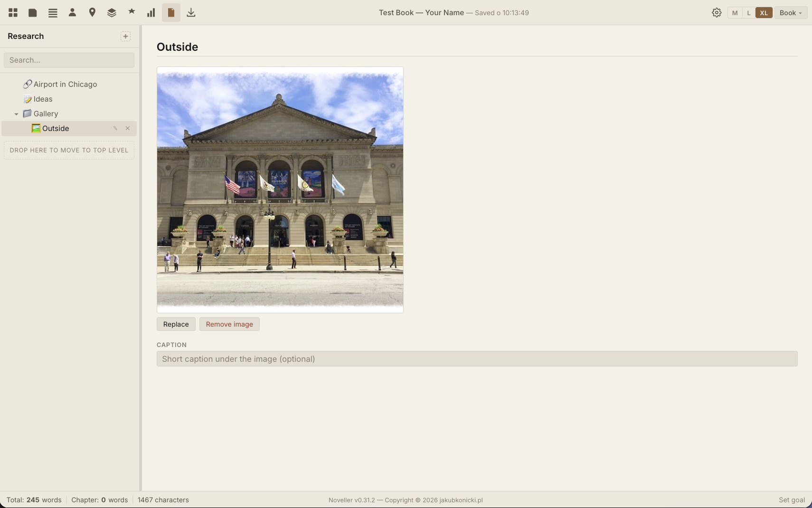Screen dimensions: 812x508
Task: Select the Outside tree item
Action: click(x=69, y=128)
